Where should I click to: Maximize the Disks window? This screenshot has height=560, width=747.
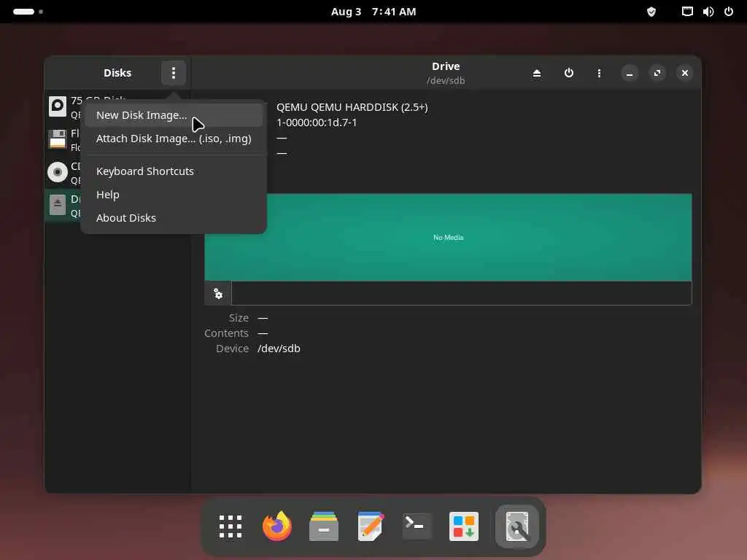657,73
